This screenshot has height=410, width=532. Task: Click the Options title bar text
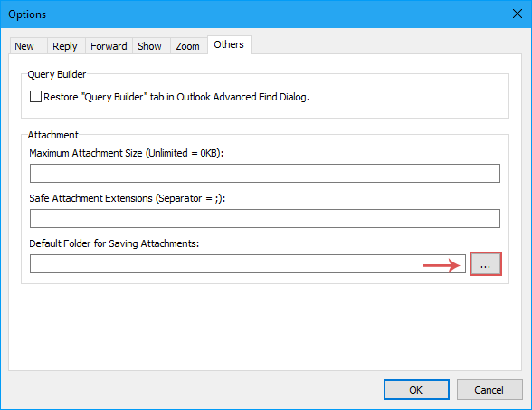click(x=27, y=14)
